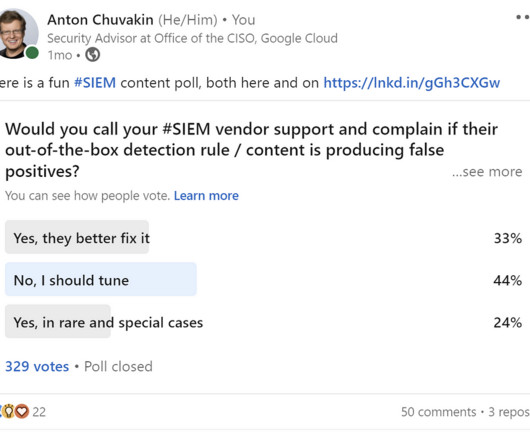
Task: Click the heart love reaction icon
Action: click(22, 411)
